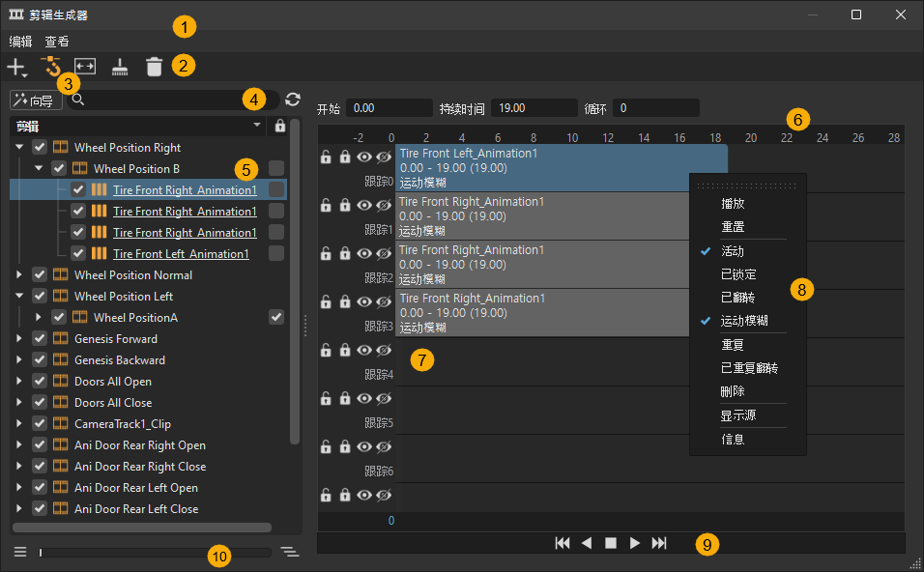This screenshot has width=924, height=572.
Task: Uncheck the Tire Front Left_Animation1 checkbox
Action: click(78, 253)
